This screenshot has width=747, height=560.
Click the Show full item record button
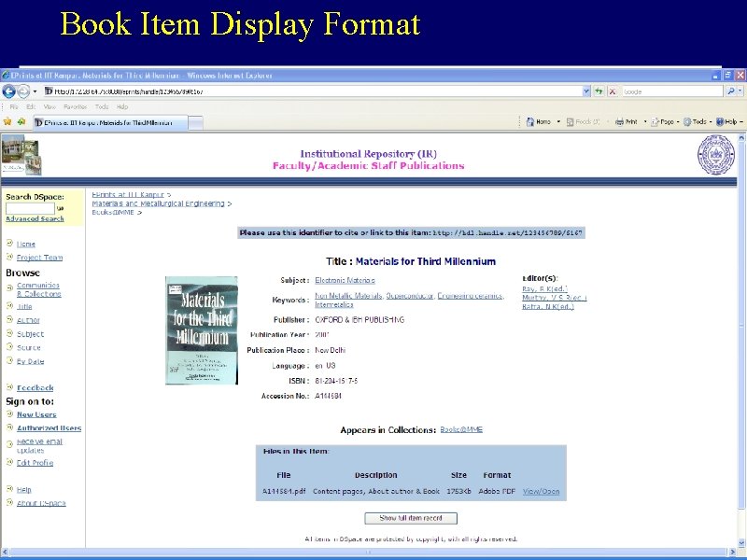pyautogui.click(x=412, y=520)
